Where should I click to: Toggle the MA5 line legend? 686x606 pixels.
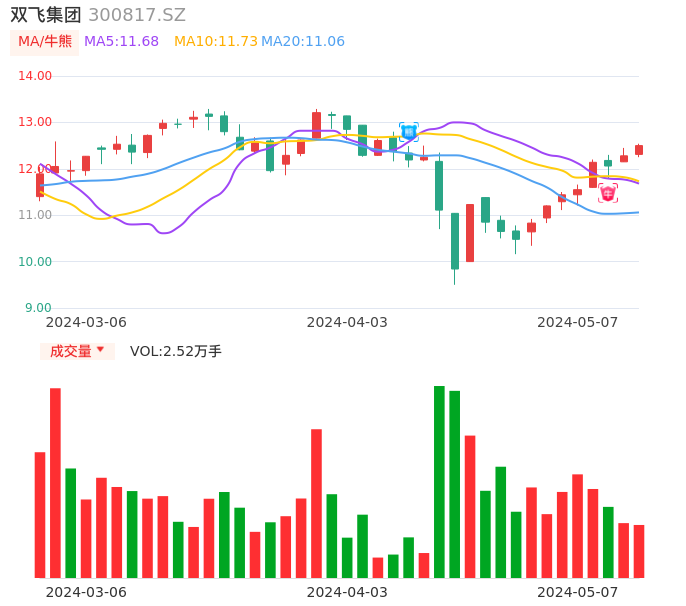(121, 42)
